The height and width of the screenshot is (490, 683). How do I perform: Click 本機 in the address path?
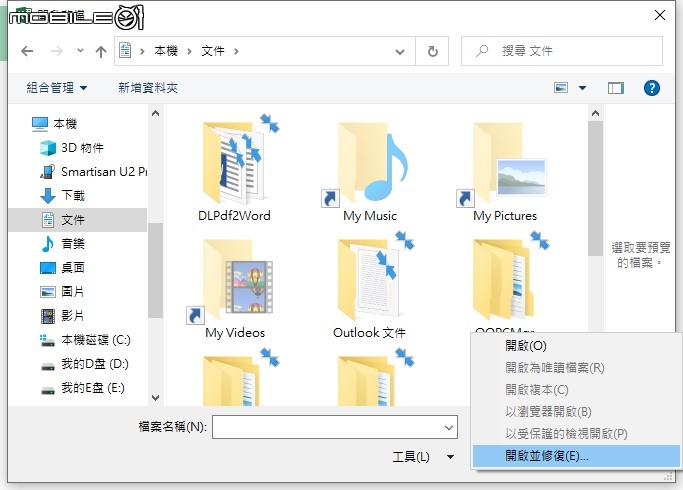pos(166,51)
